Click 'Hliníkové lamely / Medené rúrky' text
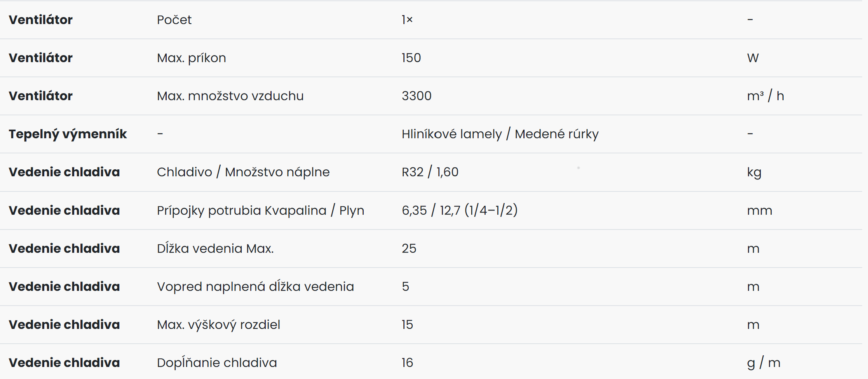The height and width of the screenshot is (379, 868). [x=500, y=134]
